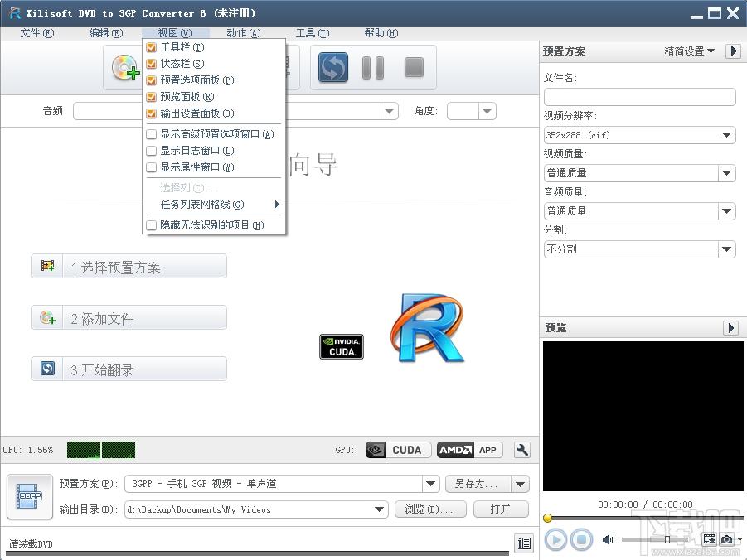Adjust the preview volume slider

coord(667,539)
